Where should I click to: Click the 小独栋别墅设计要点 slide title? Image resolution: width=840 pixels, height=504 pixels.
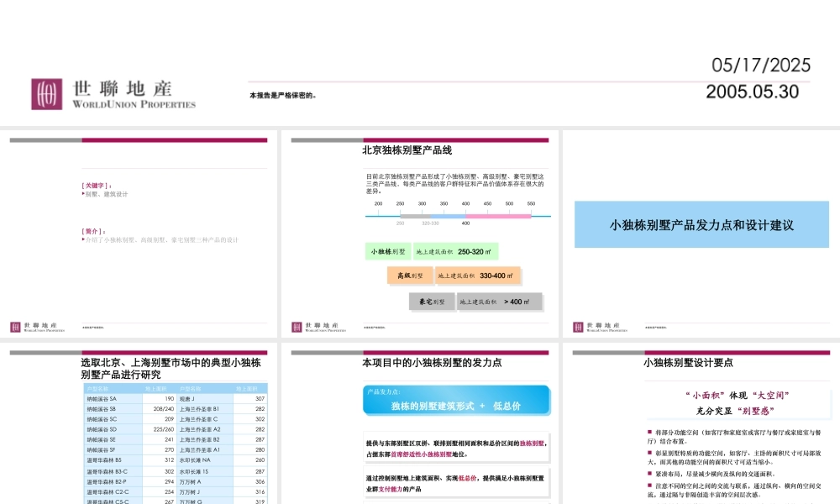point(688,363)
